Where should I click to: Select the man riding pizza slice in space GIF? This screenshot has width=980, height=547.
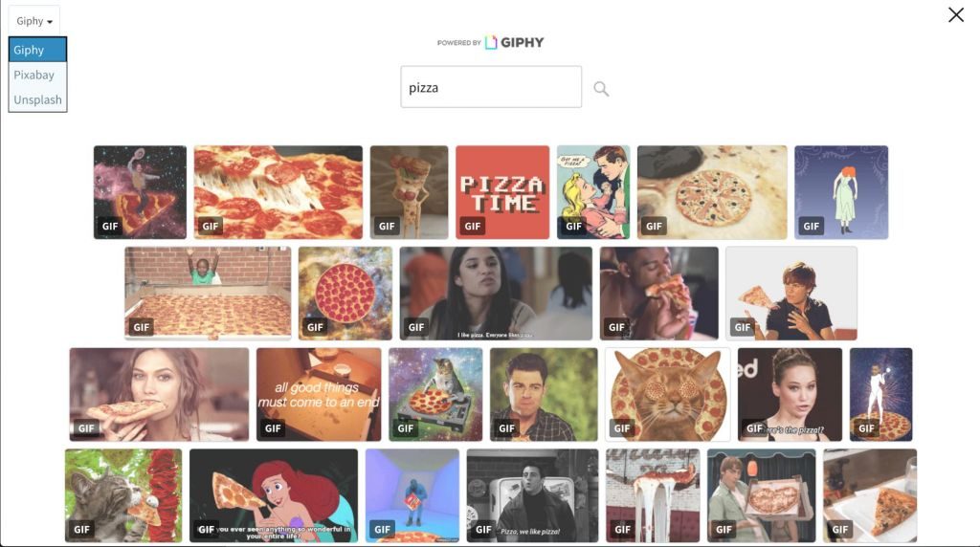coord(140,192)
